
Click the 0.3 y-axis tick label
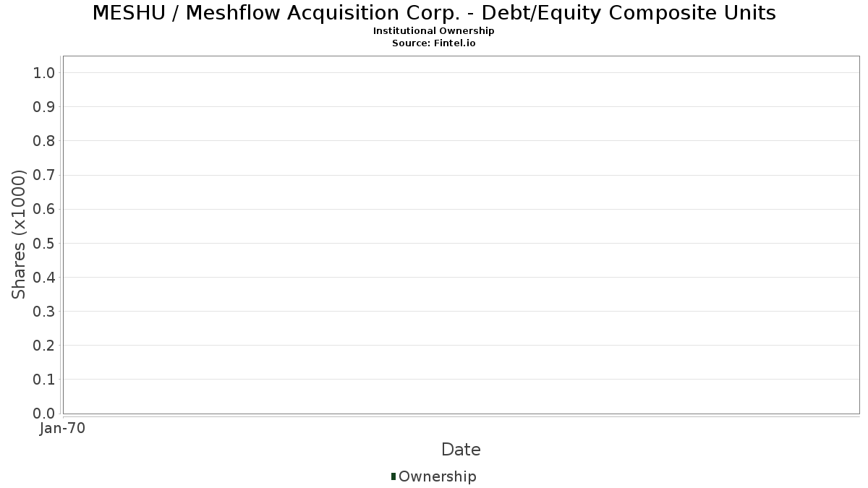44,312
